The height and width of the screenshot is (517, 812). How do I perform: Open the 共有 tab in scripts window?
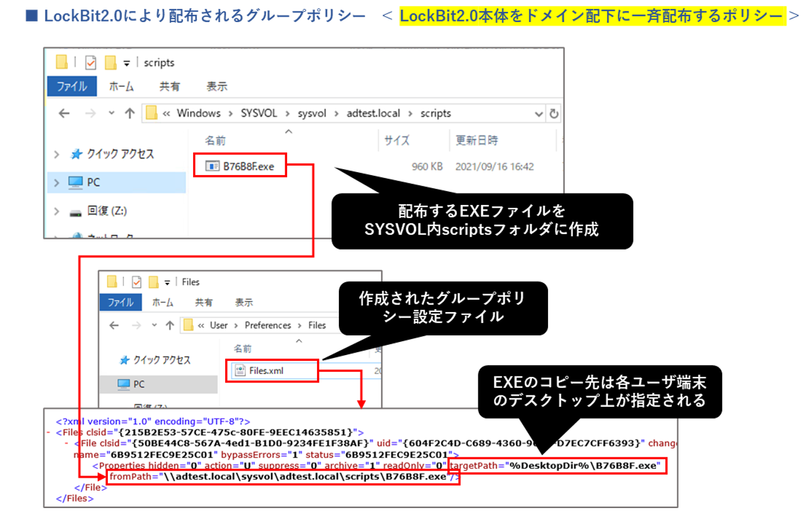pyautogui.click(x=170, y=86)
